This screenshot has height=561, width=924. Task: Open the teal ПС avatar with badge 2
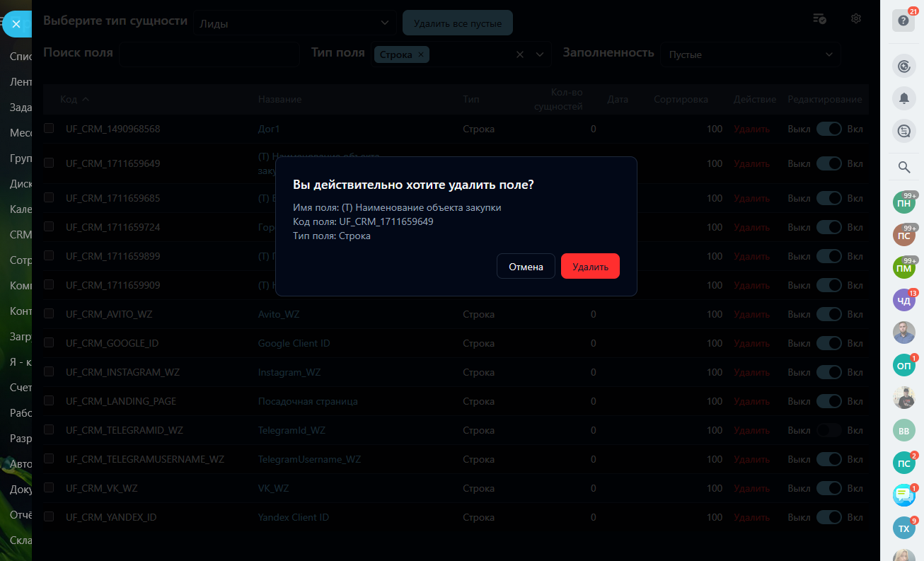pyautogui.click(x=903, y=463)
